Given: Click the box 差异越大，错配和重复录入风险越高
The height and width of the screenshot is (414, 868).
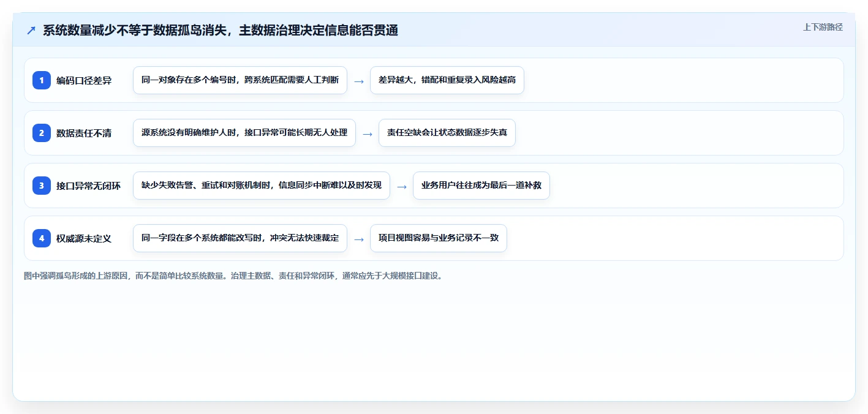Looking at the screenshot, I should coord(447,80).
